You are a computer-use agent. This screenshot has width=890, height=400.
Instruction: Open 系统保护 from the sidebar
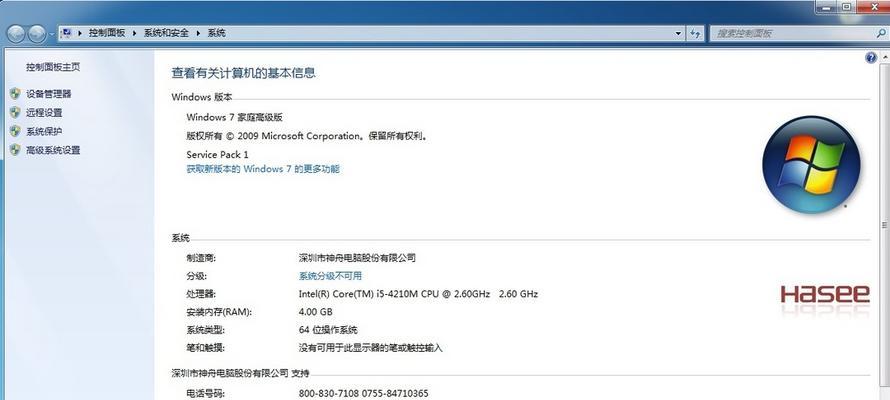[x=44, y=132]
